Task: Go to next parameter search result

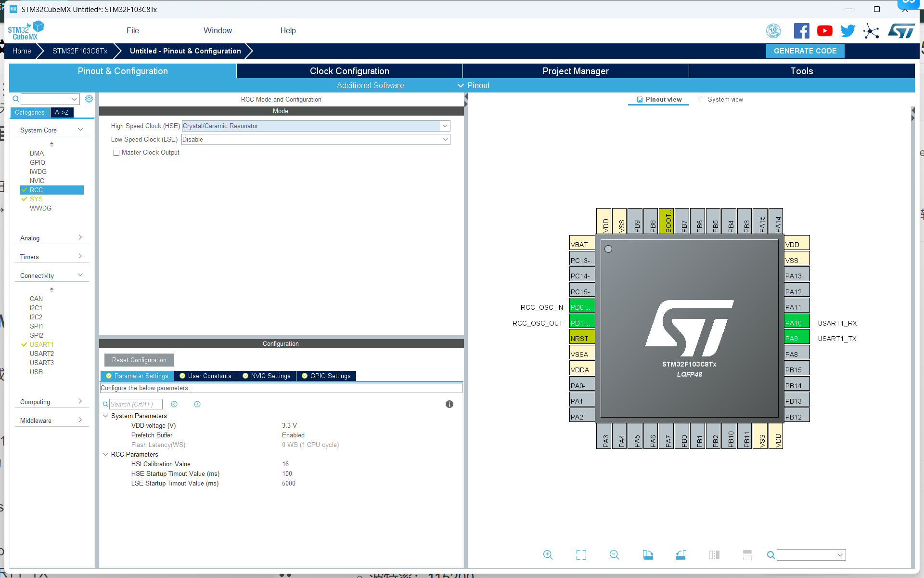Action: pyautogui.click(x=197, y=404)
